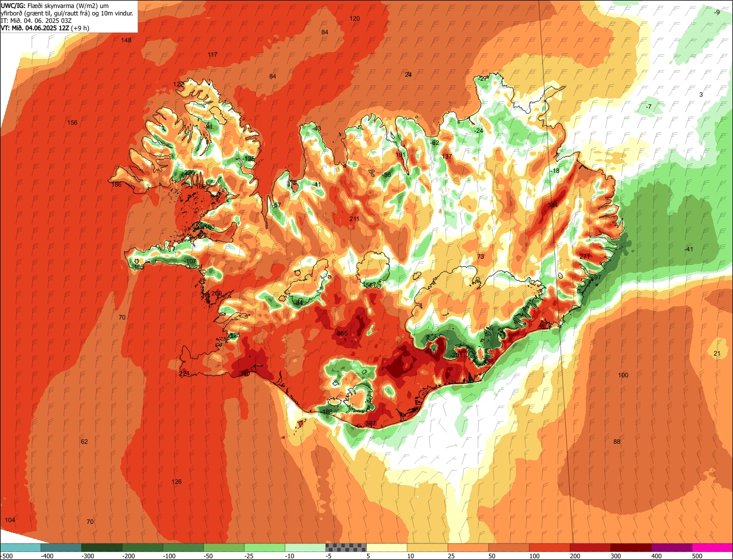Select the red-orange swatch between 100 and 200
Viewport: 733px width, 560px height.
(x=550, y=547)
